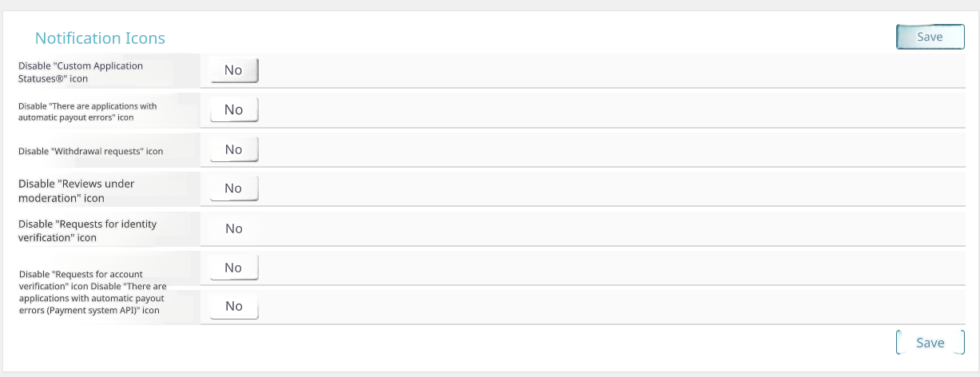Toggle the Payment system API errors setting
The image size is (980, 377).
click(x=234, y=306)
